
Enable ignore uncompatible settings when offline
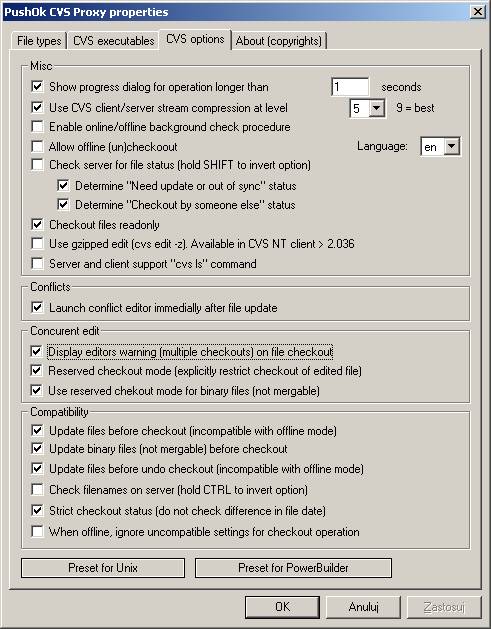tap(37, 532)
